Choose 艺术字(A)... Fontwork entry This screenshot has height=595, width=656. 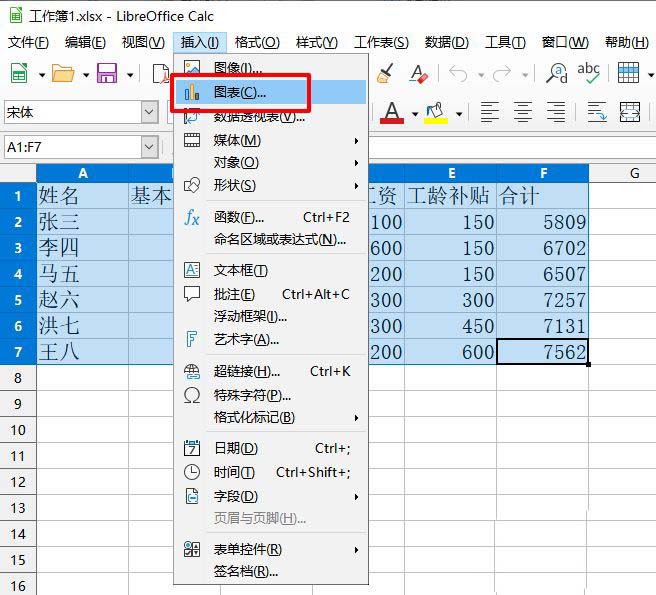271,339
